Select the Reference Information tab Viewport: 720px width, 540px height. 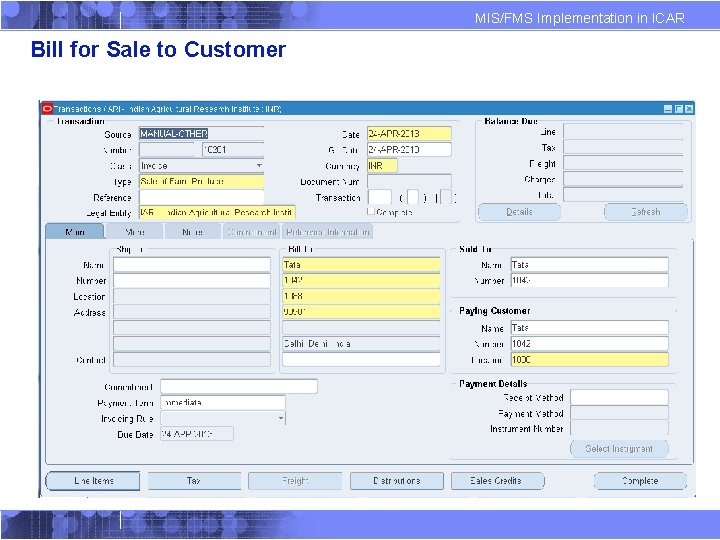(327, 232)
